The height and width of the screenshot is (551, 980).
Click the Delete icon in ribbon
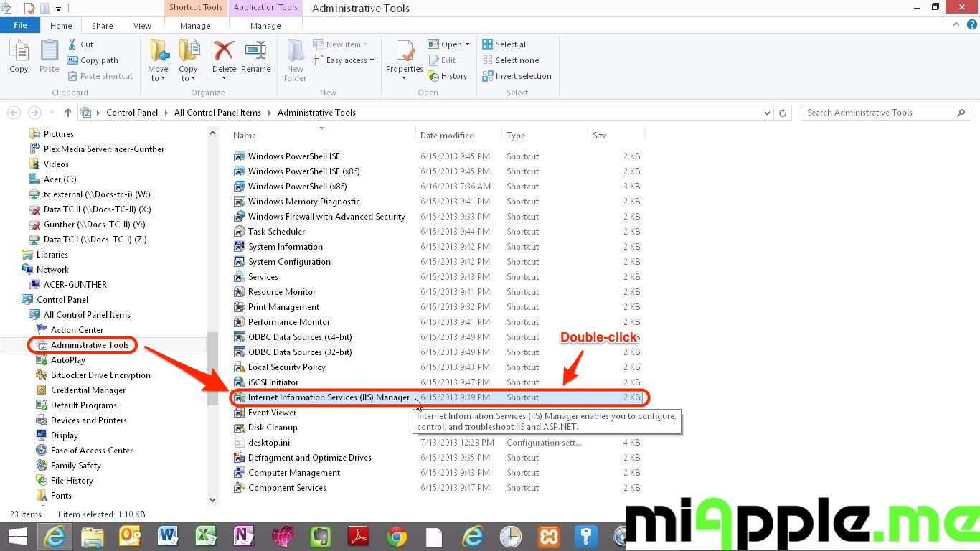[x=224, y=53]
